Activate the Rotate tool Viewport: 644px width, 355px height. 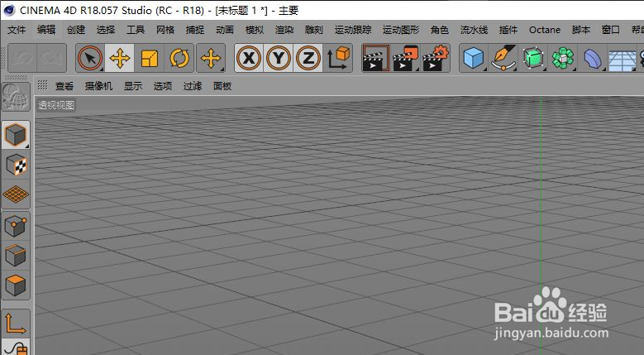tap(179, 58)
